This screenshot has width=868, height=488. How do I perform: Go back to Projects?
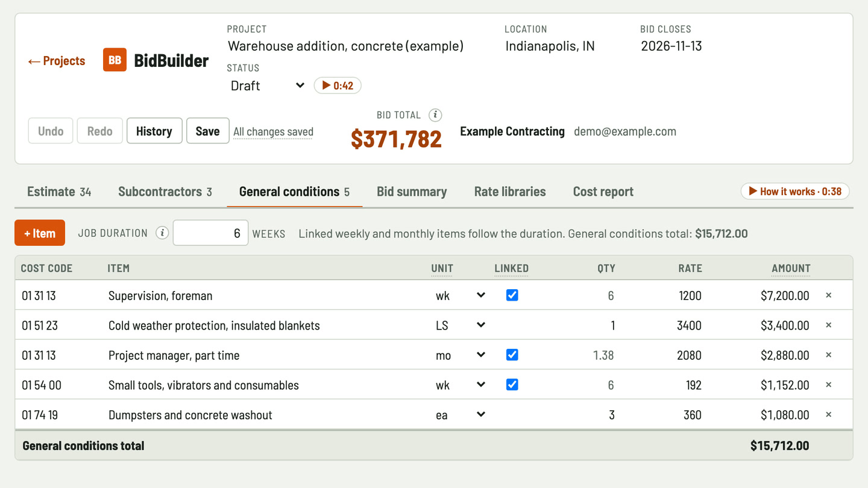57,61
